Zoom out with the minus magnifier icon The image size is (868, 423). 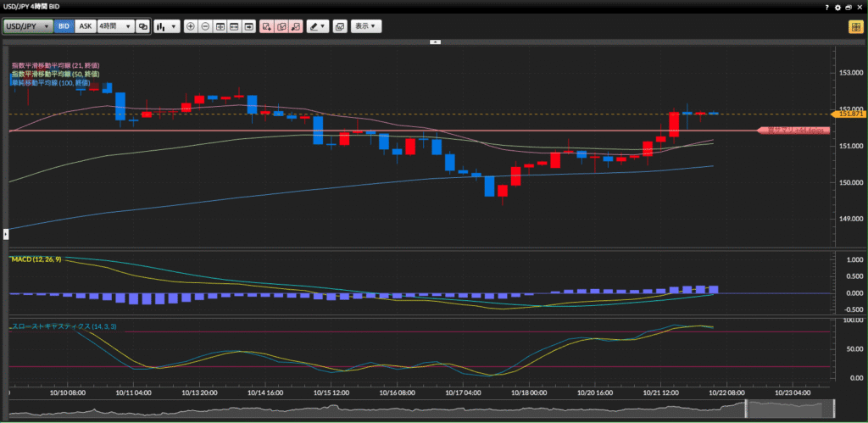(x=205, y=26)
